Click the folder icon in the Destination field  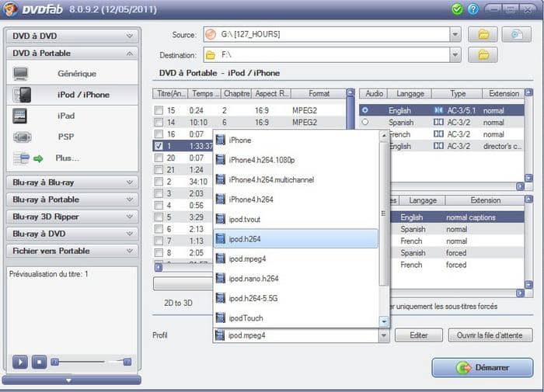pos(211,55)
